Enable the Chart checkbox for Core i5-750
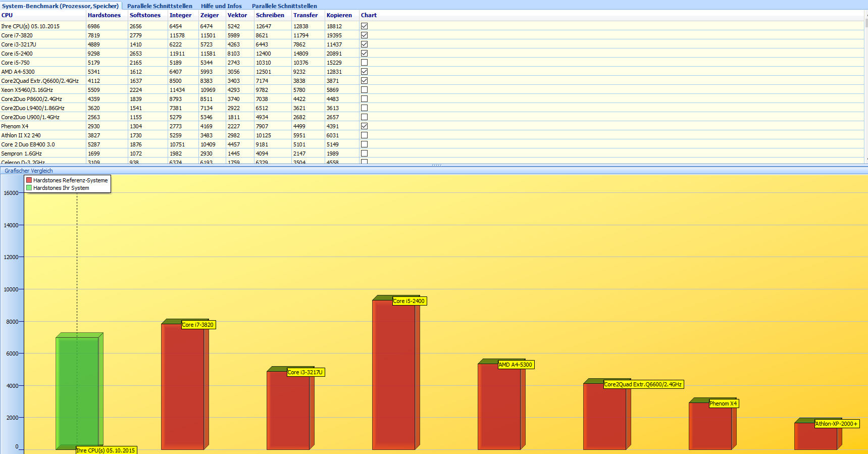This screenshot has height=454, width=868. click(x=364, y=63)
